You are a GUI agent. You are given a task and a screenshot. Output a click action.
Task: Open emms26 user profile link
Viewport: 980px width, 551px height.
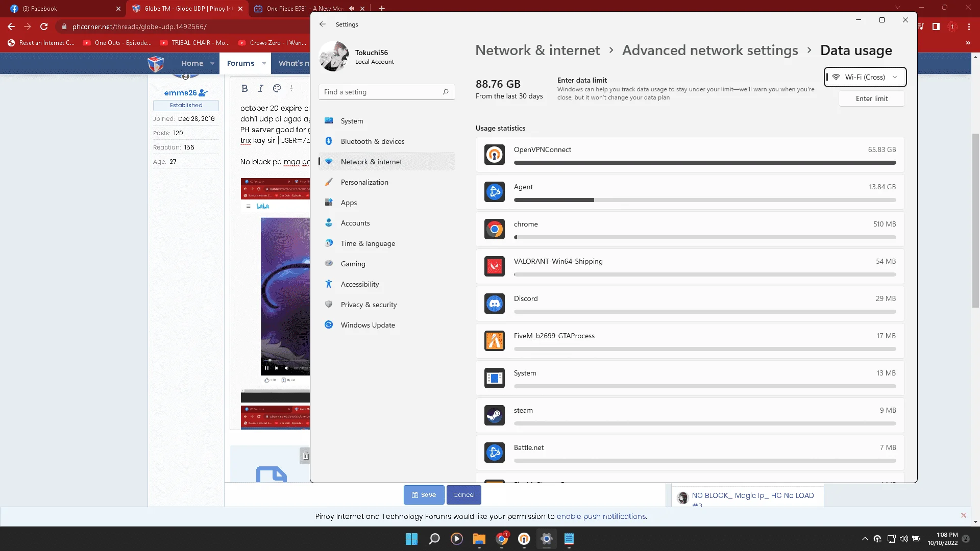pos(180,93)
